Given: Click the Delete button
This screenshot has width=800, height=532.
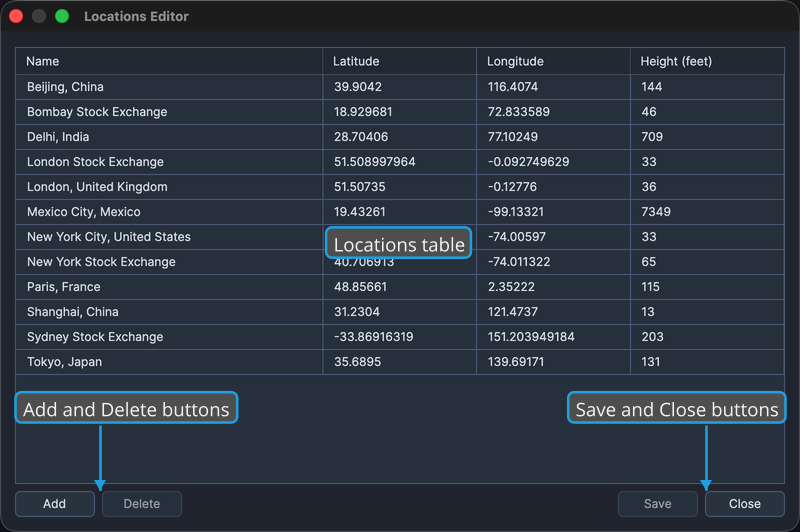Looking at the screenshot, I should (142, 504).
